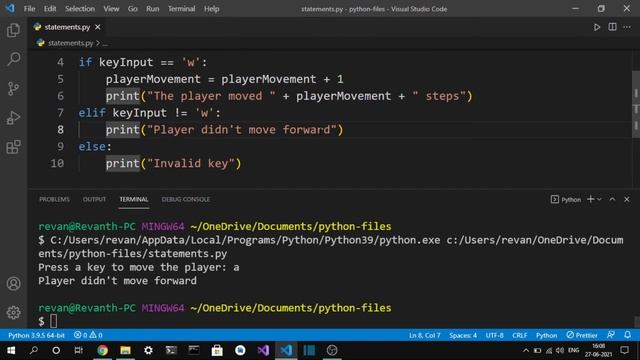Image resolution: width=640 pixels, height=360 pixels.
Task: Click the Ln 8, Col 7 indicator
Action: [424, 335]
